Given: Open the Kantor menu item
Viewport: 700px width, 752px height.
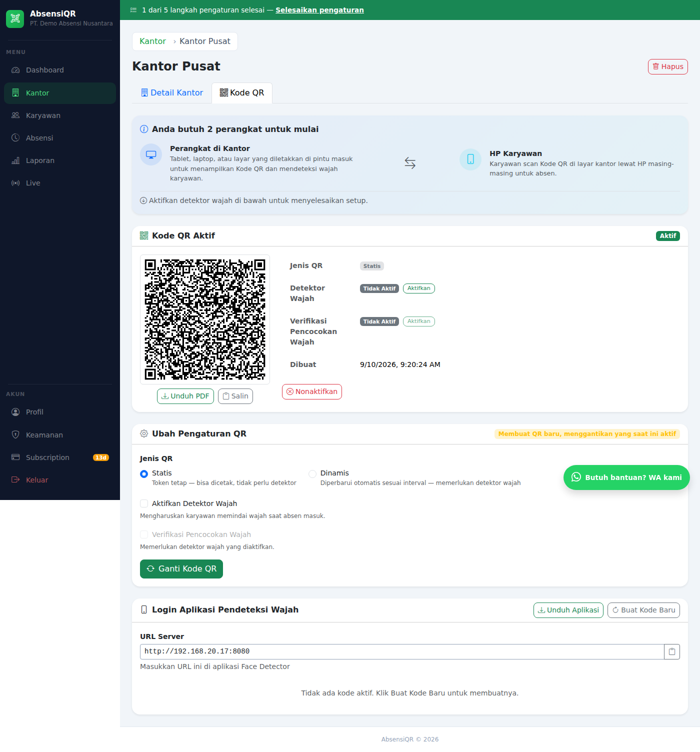Looking at the screenshot, I should tap(60, 93).
